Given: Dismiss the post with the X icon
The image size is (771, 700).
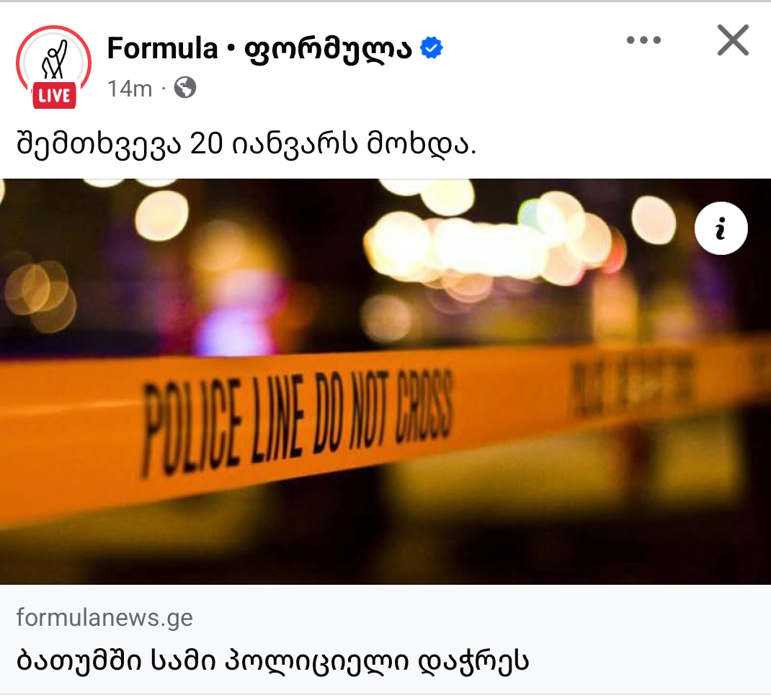Looking at the screenshot, I should point(733,40).
